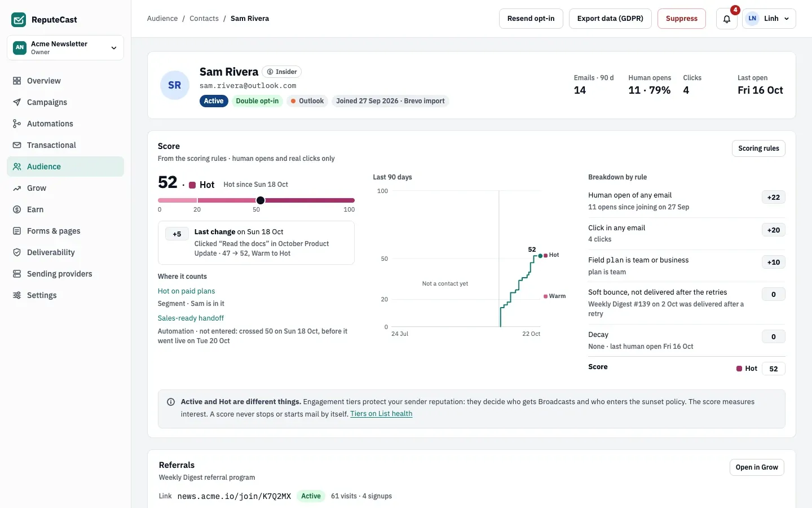
Task: Open Scoring rules
Action: point(758,148)
